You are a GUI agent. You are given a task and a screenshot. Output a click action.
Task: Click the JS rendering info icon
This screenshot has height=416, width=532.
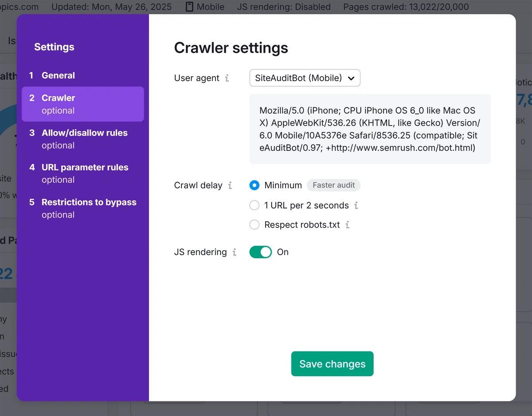[x=235, y=252]
